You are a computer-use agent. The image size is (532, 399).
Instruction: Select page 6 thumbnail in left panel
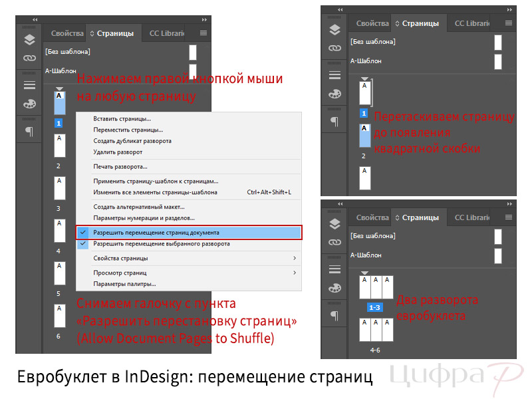60,316
